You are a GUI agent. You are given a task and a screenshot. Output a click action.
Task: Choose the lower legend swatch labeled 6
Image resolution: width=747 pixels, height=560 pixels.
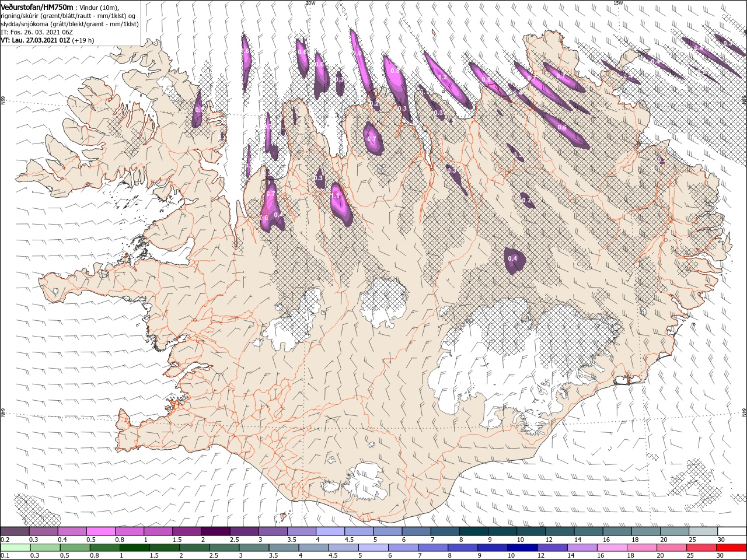click(403, 548)
